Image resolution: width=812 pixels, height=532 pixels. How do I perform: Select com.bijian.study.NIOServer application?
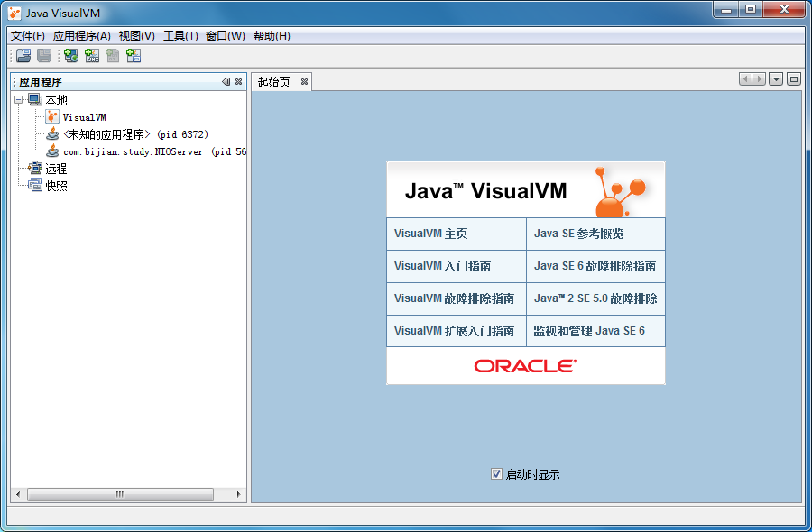point(154,151)
